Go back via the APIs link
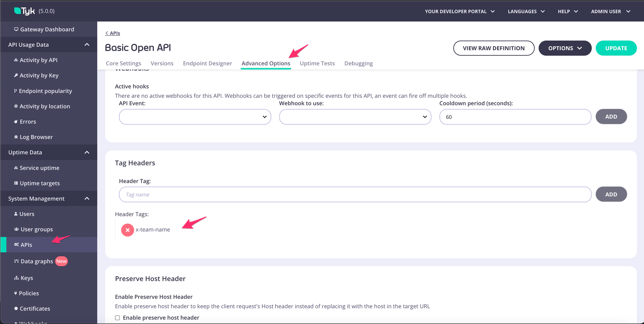Image resolution: width=644 pixels, height=324 pixels. pyautogui.click(x=113, y=33)
